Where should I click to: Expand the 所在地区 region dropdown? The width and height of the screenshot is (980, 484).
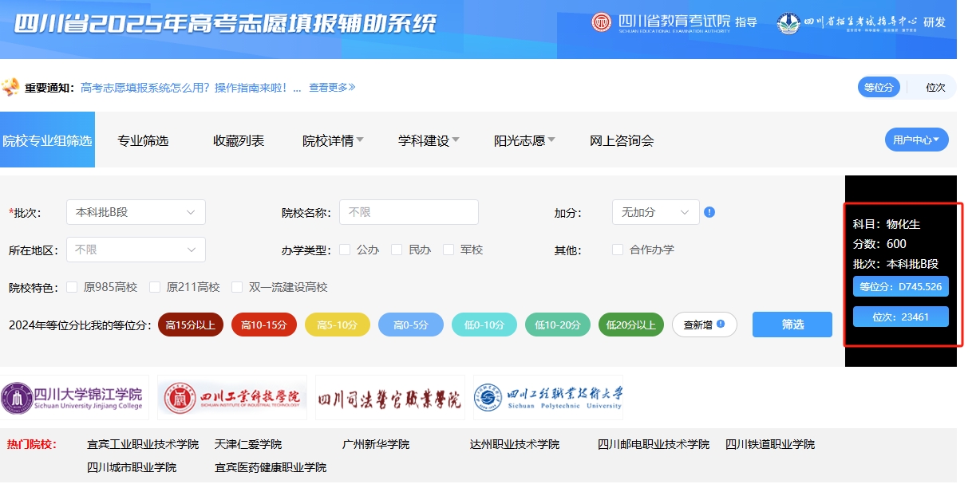click(136, 250)
